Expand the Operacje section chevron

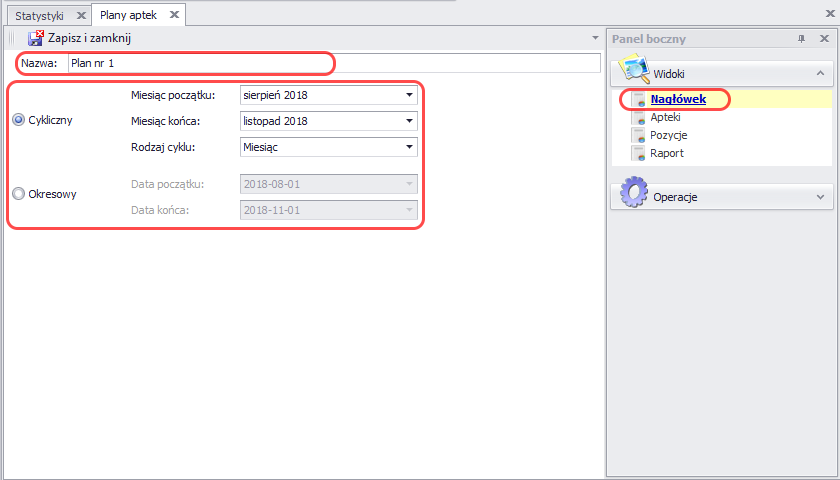[819, 197]
